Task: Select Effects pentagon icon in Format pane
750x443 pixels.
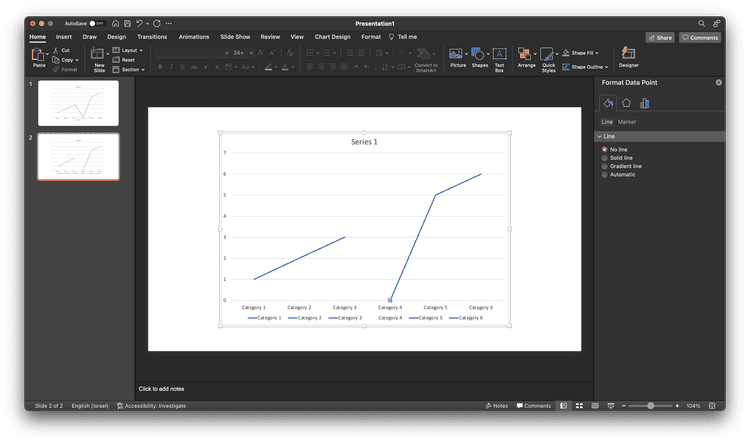Action: coord(626,103)
